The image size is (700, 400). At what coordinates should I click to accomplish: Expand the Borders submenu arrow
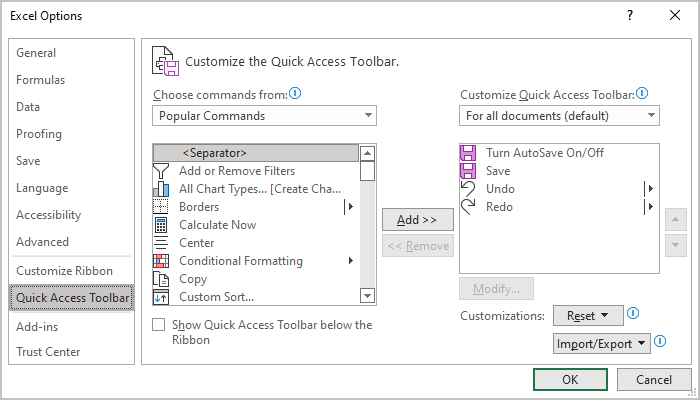[350, 207]
